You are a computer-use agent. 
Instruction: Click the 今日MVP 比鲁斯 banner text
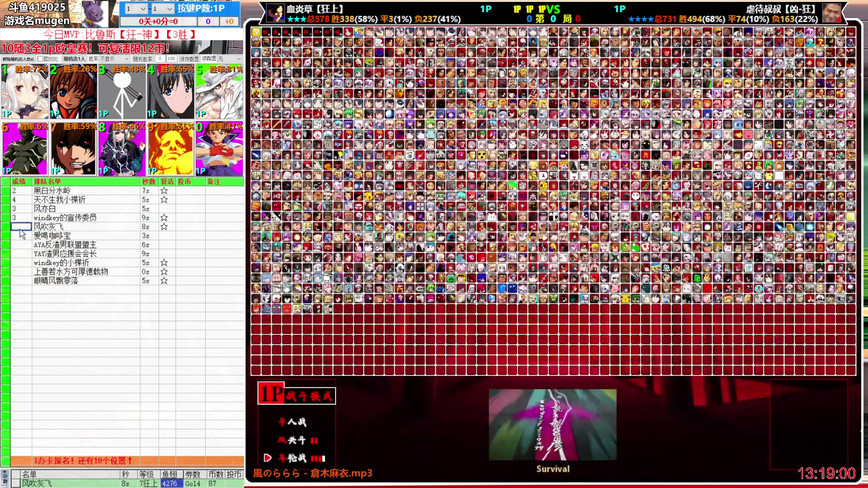121,34
